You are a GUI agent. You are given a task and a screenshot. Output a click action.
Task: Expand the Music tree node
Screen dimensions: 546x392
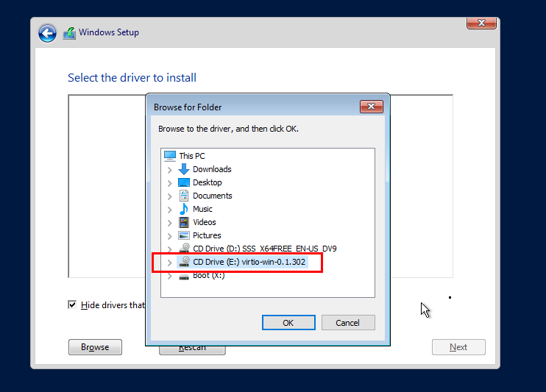click(169, 210)
